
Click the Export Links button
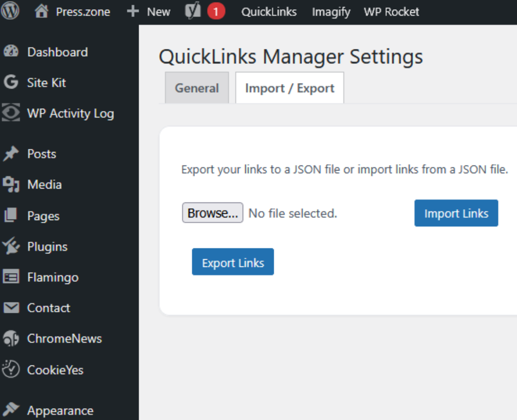pos(232,262)
